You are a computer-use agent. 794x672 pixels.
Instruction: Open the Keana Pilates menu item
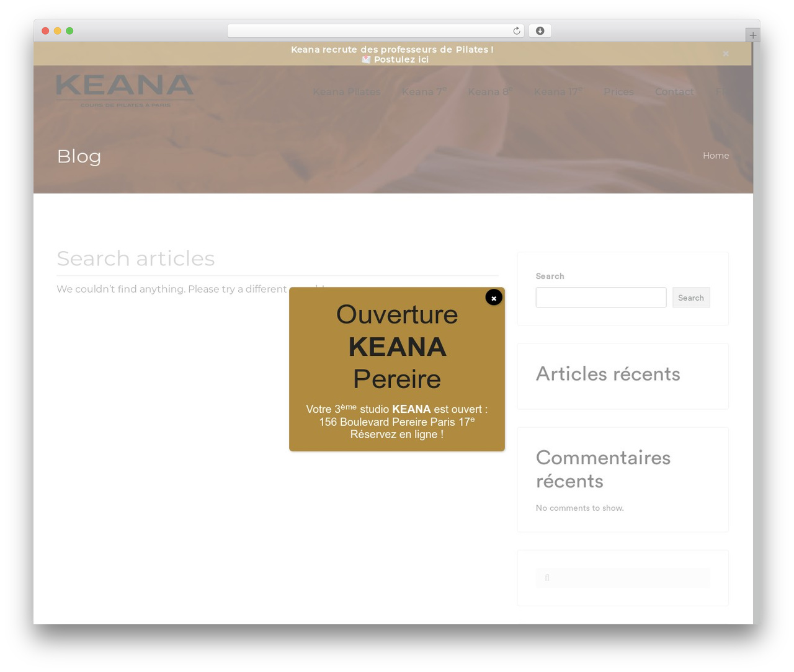click(347, 92)
